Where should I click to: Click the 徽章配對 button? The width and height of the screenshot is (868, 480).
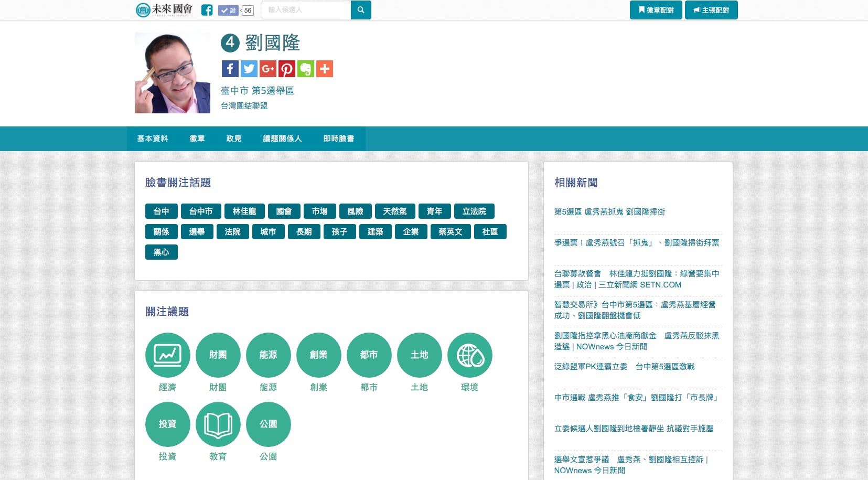coord(656,9)
